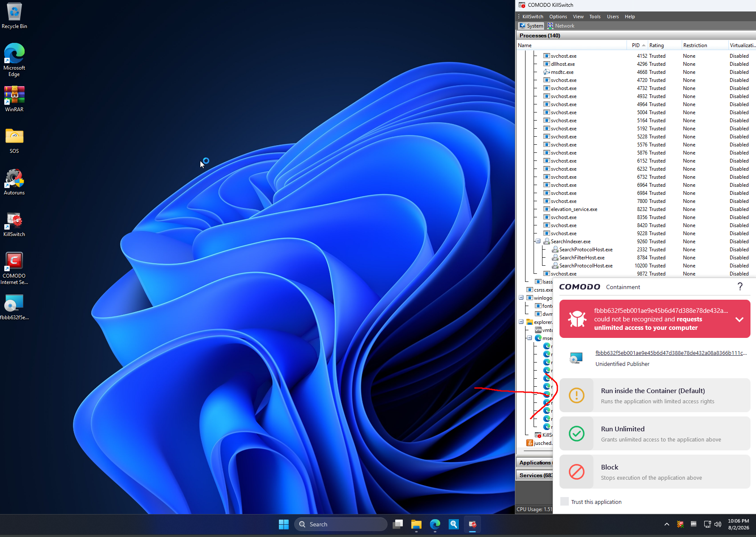
Task: Select the SOS folder on desktop
Action: click(x=14, y=141)
